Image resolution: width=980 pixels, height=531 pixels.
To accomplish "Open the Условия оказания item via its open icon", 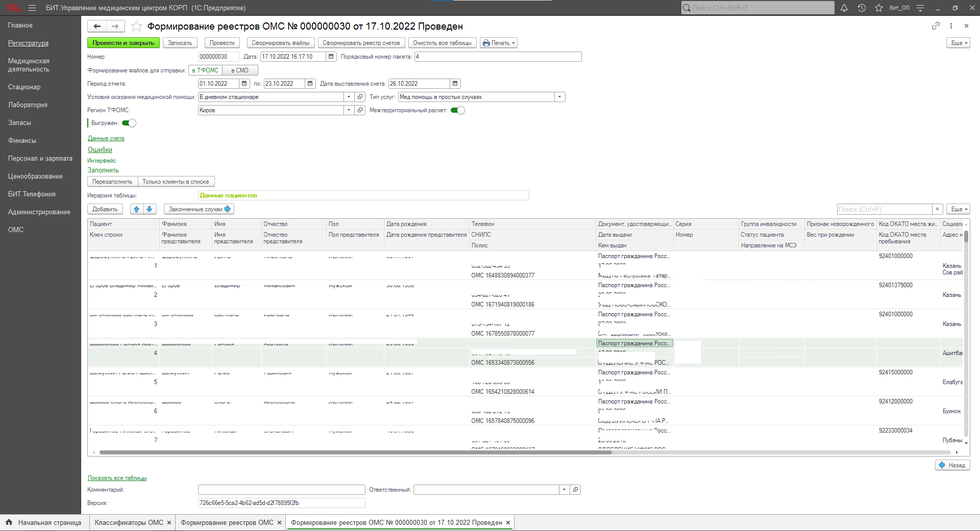I will pos(360,97).
